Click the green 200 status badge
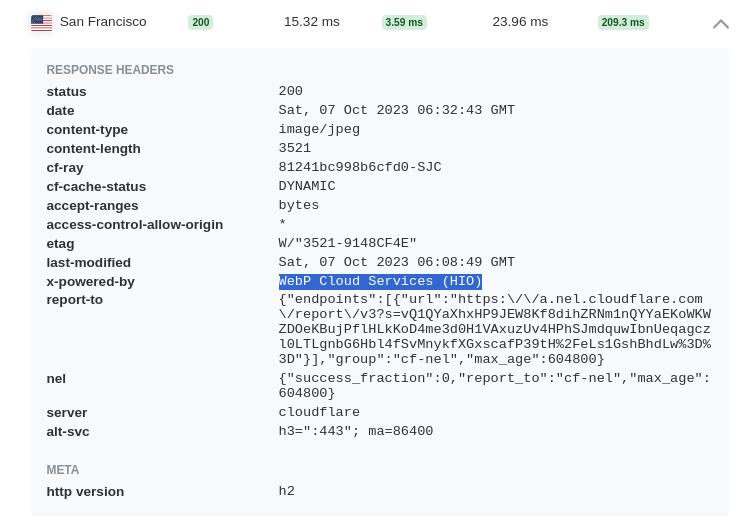The image size is (751, 525). [x=200, y=23]
